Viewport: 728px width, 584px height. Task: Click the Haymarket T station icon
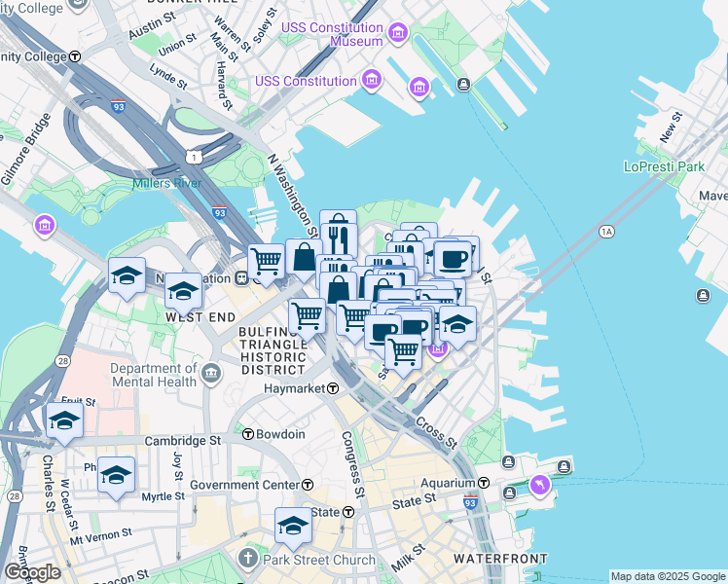pos(333,388)
